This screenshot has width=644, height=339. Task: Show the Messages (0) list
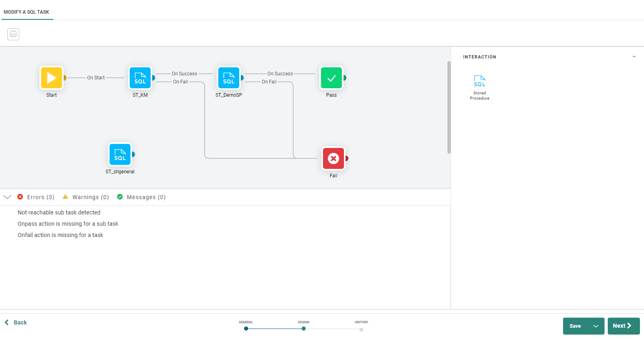click(141, 197)
